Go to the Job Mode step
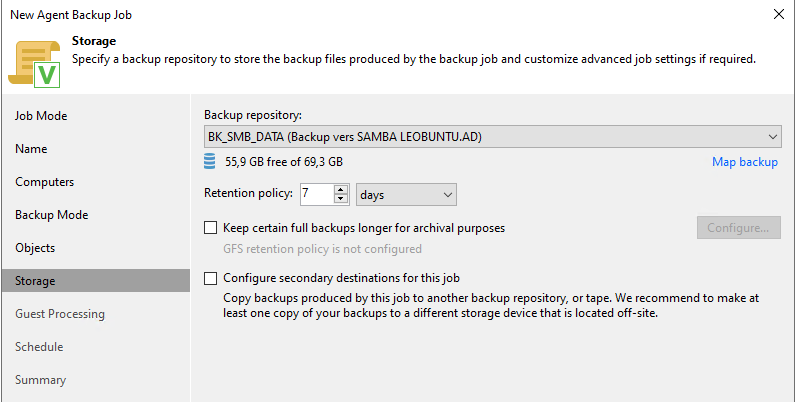 coord(41,116)
